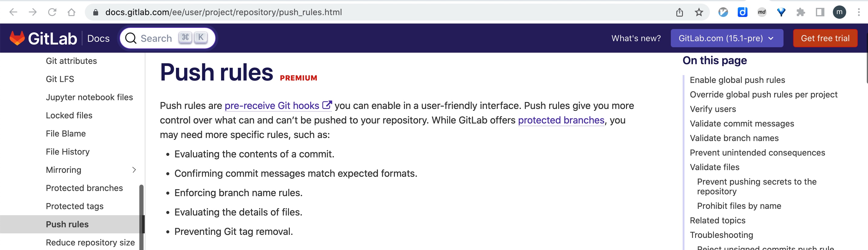Toggle the browser side panel icon
The height and width of the screenshot is (250, 868).
tap(820, 12)
